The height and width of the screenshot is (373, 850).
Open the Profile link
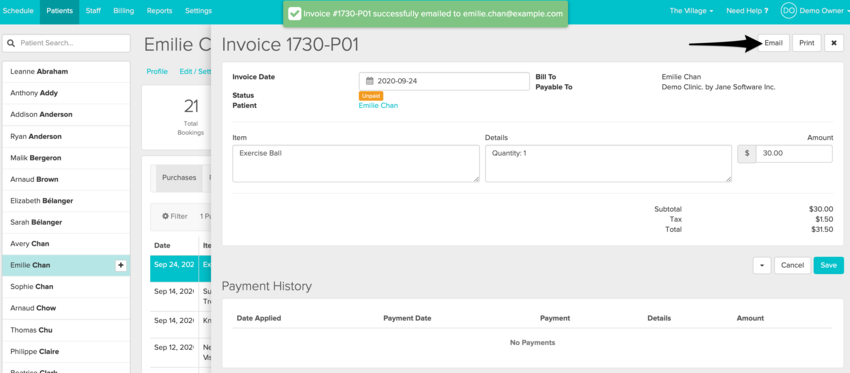coord(157,72)
